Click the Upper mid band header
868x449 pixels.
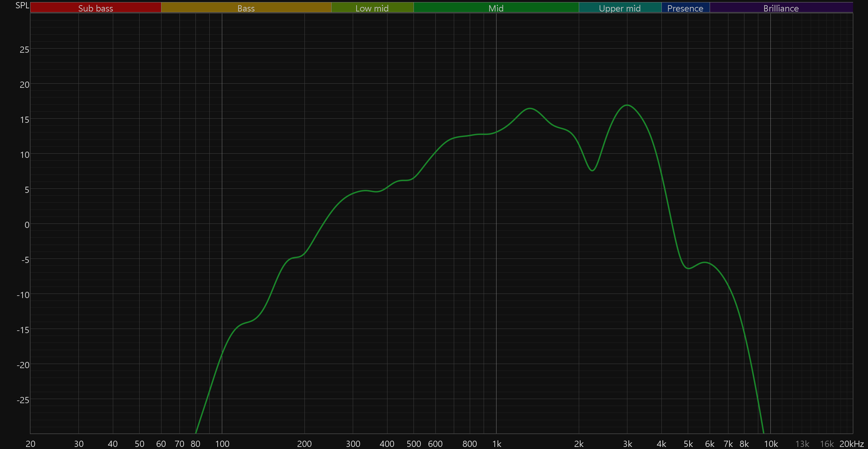click(x=620, y=8)
